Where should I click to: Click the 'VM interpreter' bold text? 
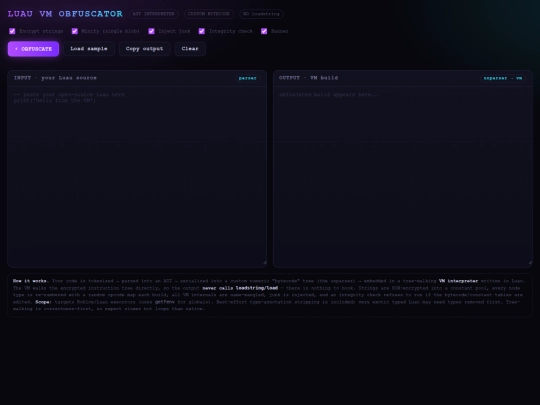[x=458, y=281]
